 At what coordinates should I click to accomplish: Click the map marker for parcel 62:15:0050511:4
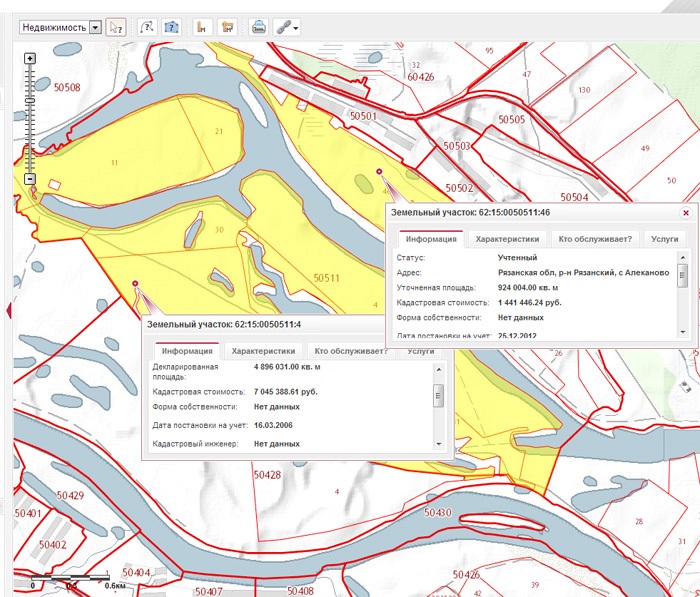click(135, 285)
